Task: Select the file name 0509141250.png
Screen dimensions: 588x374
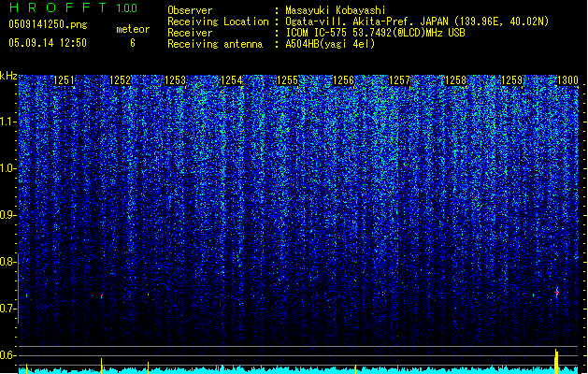Action: click(48, 24)
